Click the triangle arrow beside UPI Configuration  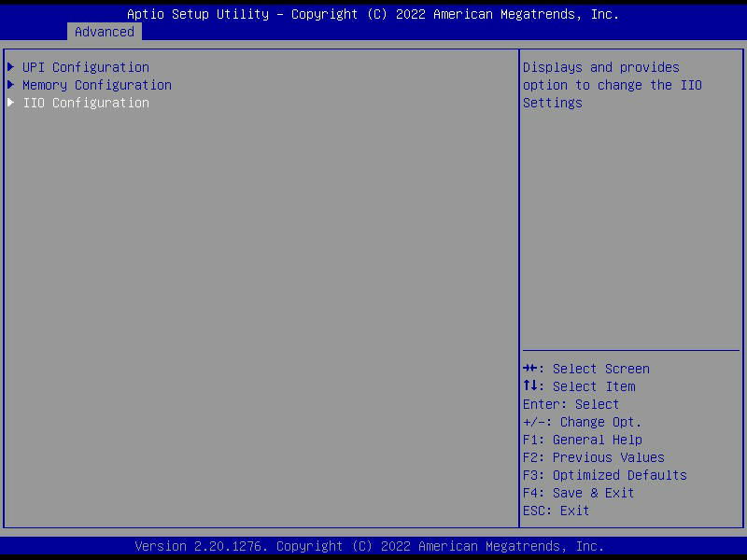(11, 67)
